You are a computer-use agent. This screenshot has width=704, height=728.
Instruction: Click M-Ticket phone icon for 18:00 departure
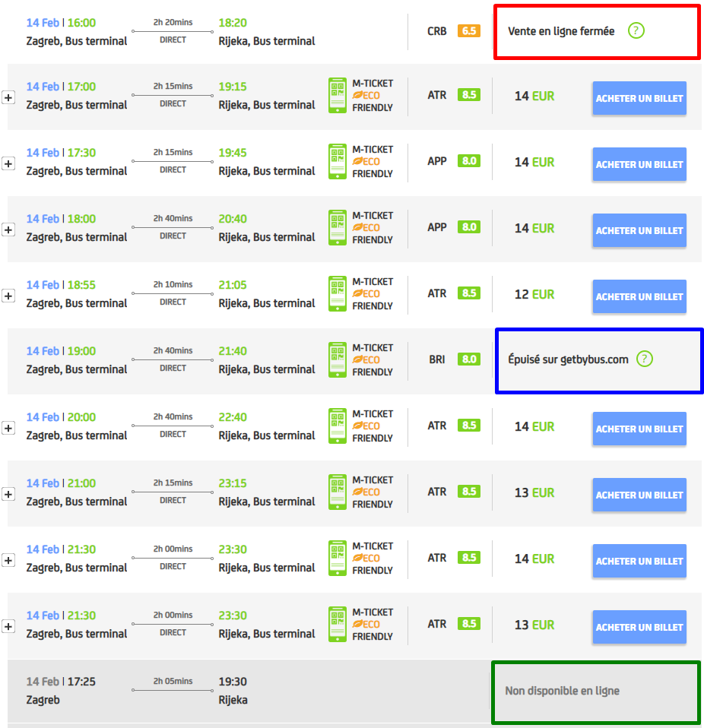click(x=337, y=227)
